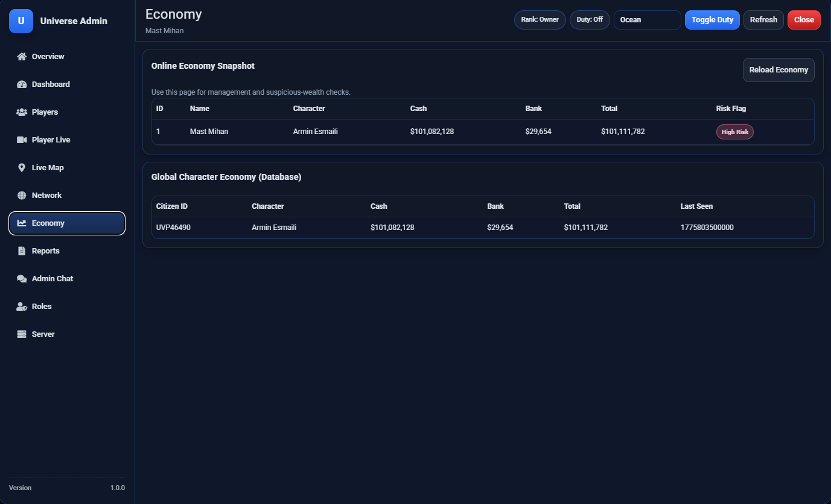The width and height of the screenshot is (831, 504).
Task: Click the Network globe icon
Action: [x=22, y=196]
